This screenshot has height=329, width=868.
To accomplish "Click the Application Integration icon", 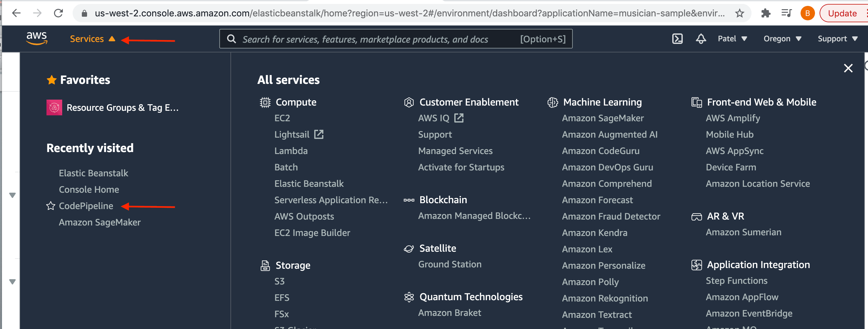I will click(696, 265).
